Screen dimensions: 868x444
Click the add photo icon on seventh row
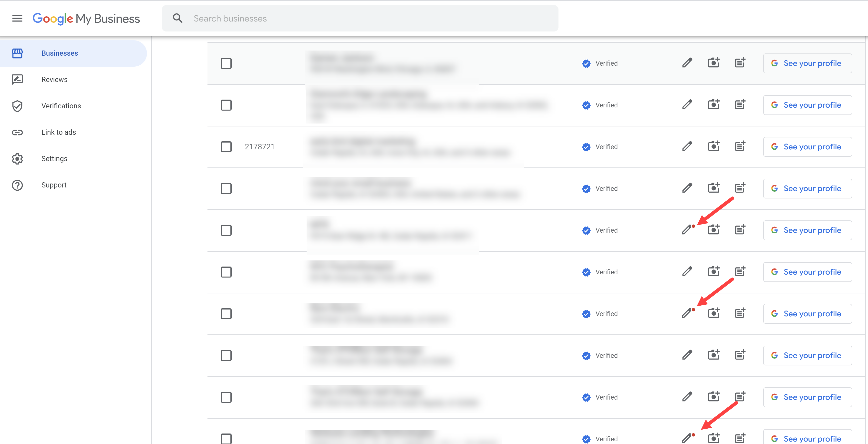tap(713, 313)
